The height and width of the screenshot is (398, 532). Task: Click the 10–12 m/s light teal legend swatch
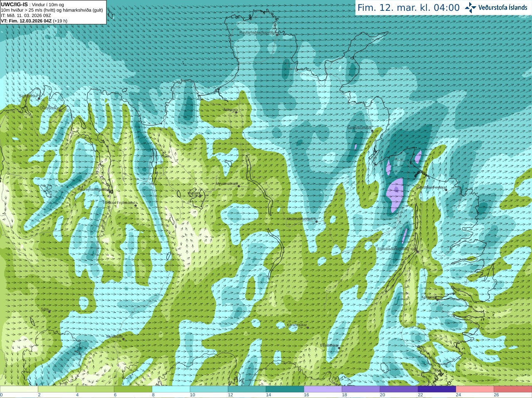(x=209, y=389)
